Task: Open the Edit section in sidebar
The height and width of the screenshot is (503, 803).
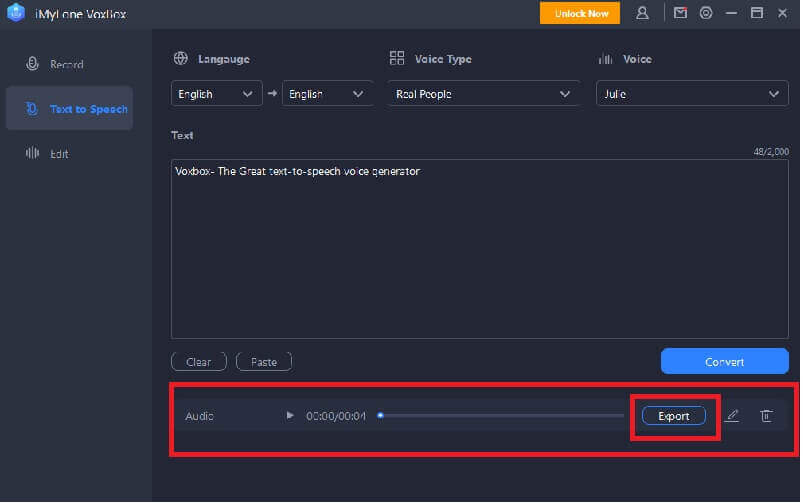Action: pyautogui.click(x=70, y=153)
